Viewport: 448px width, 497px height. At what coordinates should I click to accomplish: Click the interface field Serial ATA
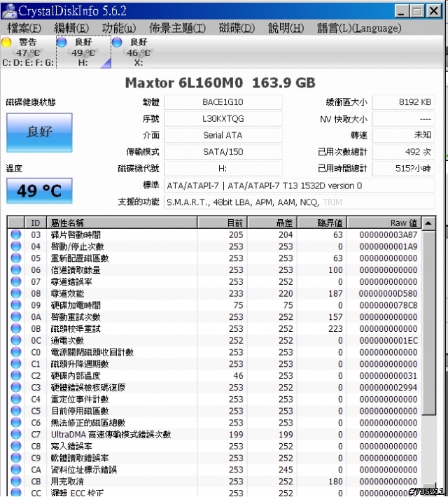coord(223,135)
